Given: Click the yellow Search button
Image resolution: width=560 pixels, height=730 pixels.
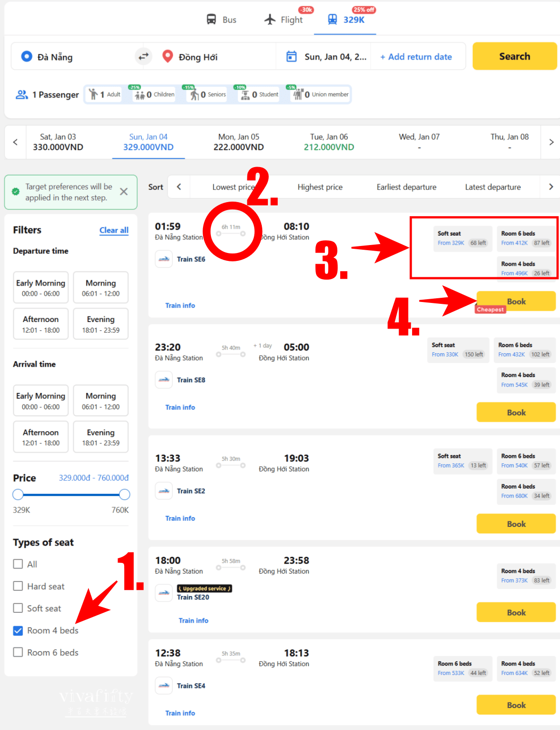Looking at the screenshot, I should [x=515, y=56].
